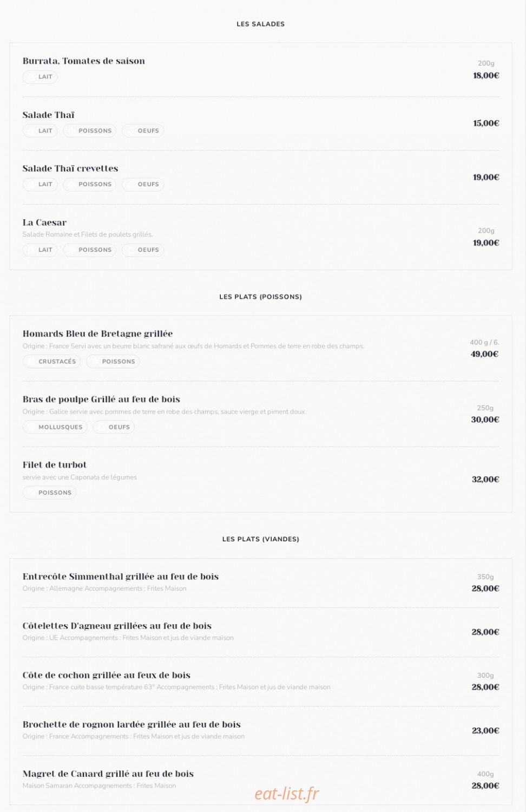Click the OEUFS tag under Salade Thaï crevettes

pos(143,185)
